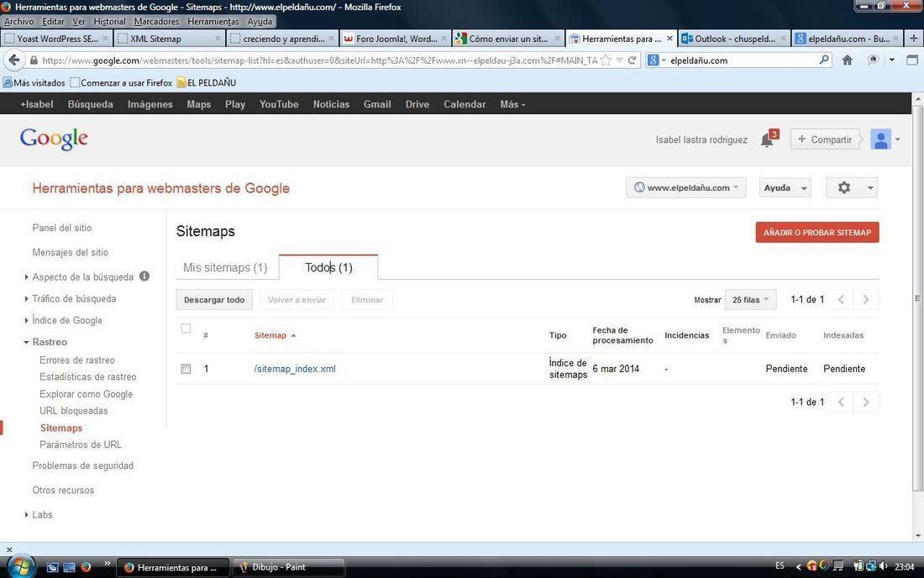This screenshot has height=578, width=924.
Task: Expand the Tráfico de búsqueda section
Action: coord(27,299)
